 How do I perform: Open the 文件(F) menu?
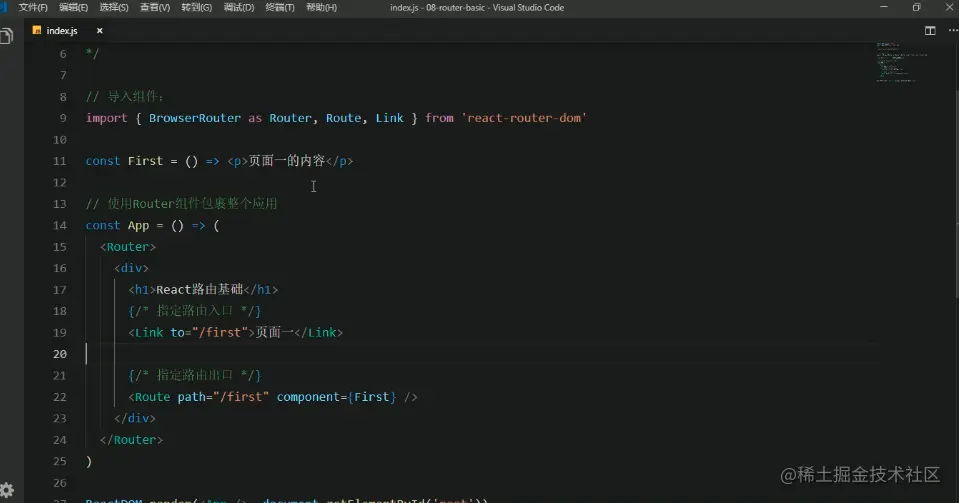[x=33, y=7]
